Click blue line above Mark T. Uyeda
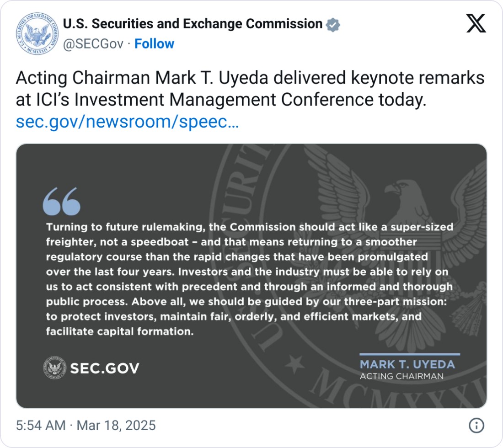This screenshot has height=448, width=503. (410, 354)
